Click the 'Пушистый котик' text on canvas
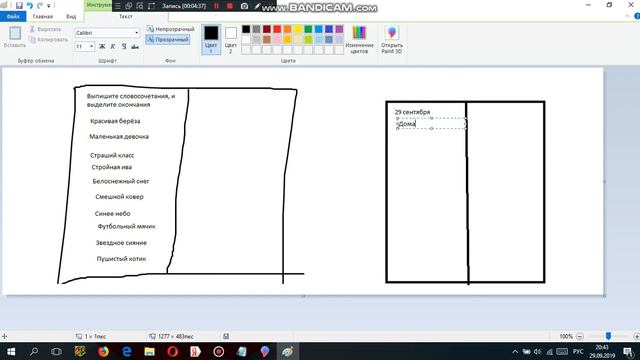 pos(121,259)
